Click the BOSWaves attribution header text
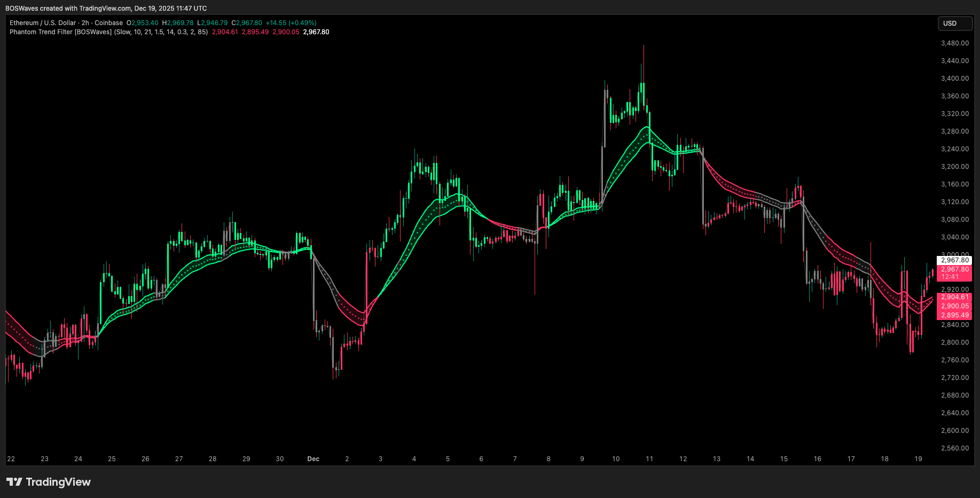The width and height of the screenshot is (980, 498). [106, 9]
